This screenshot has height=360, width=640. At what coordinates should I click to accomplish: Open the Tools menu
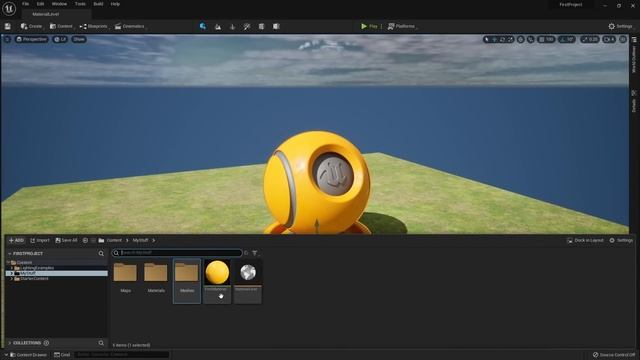pos(80,4)
